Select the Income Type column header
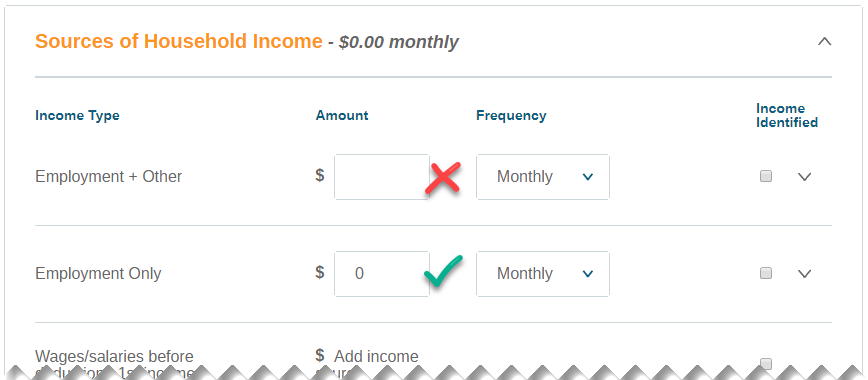The image size is (868, 380). [x=77, y=116]
